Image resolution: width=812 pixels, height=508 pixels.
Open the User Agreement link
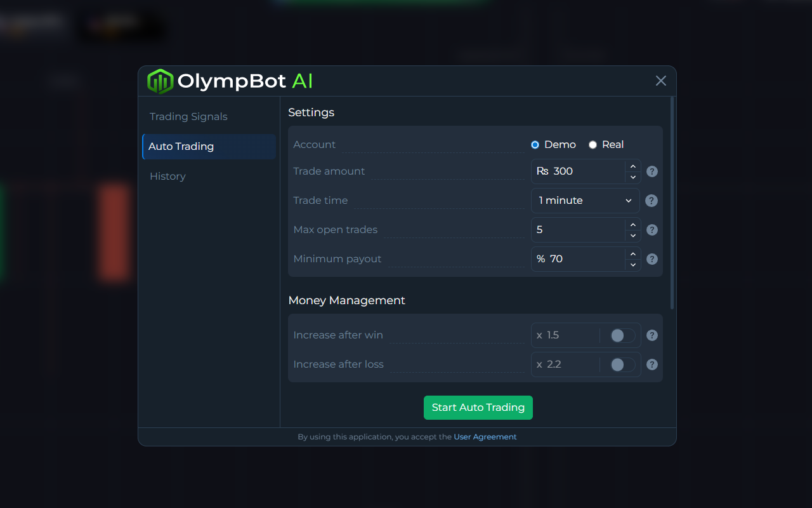[x=485, y=437]
